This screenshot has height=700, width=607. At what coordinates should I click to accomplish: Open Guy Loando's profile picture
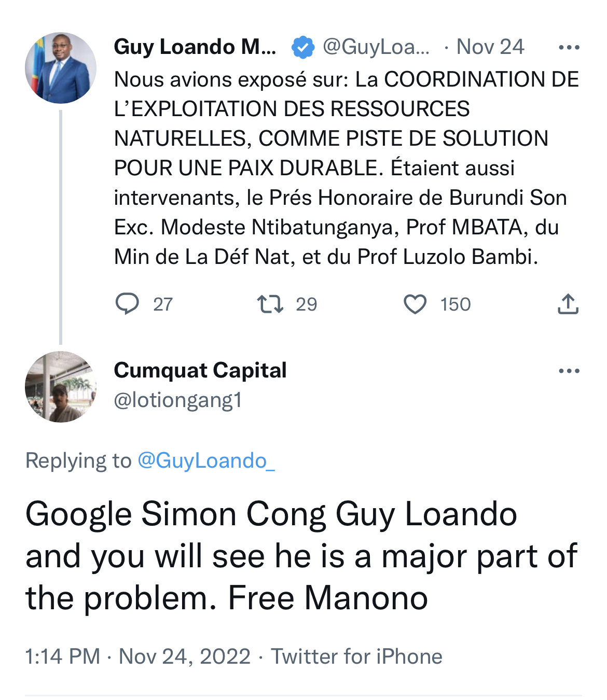coord(61,68)
